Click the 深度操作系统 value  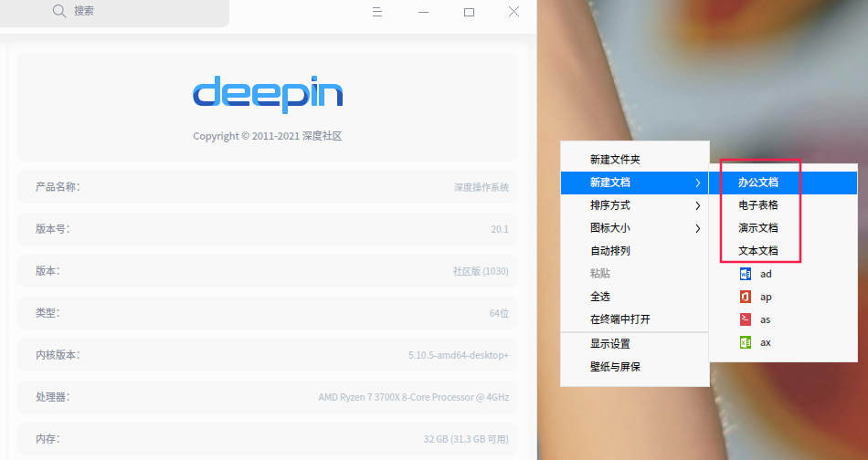(481, 187)
